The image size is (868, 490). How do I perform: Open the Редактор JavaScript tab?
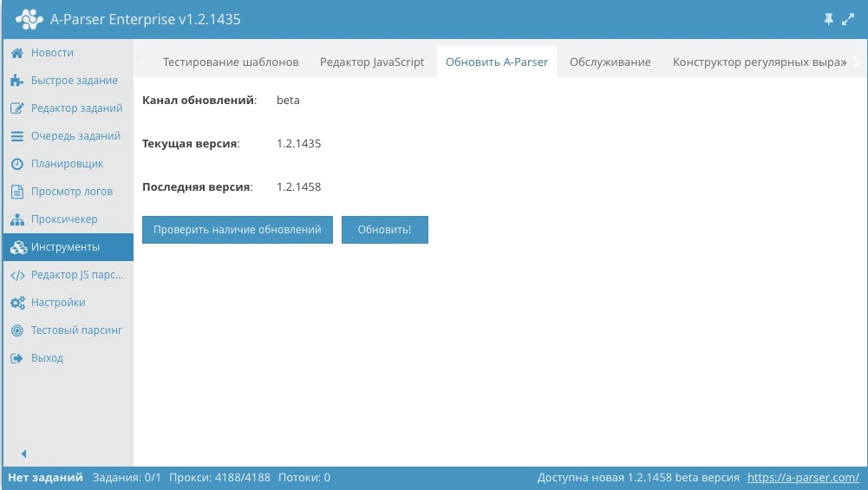[372, 62]
